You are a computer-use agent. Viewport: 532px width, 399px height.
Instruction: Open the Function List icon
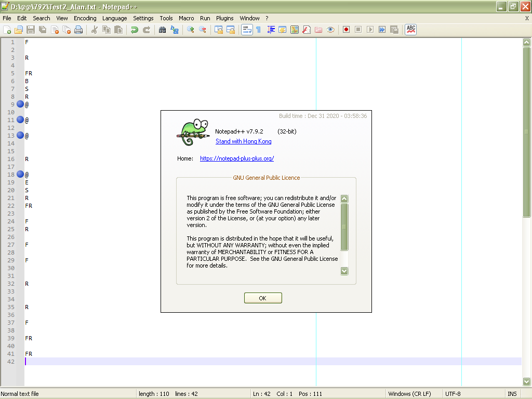(x=307, y=30)
